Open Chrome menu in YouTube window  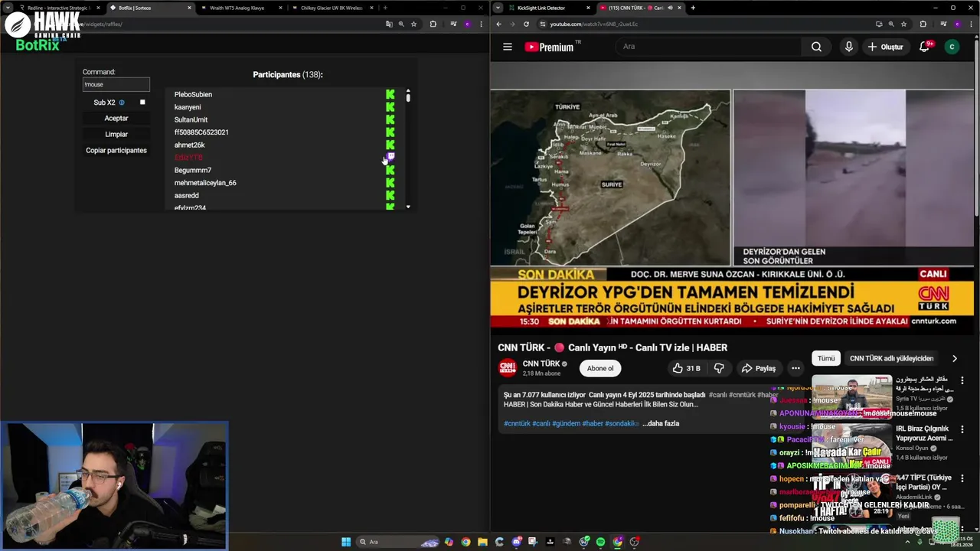click(972, 24)
